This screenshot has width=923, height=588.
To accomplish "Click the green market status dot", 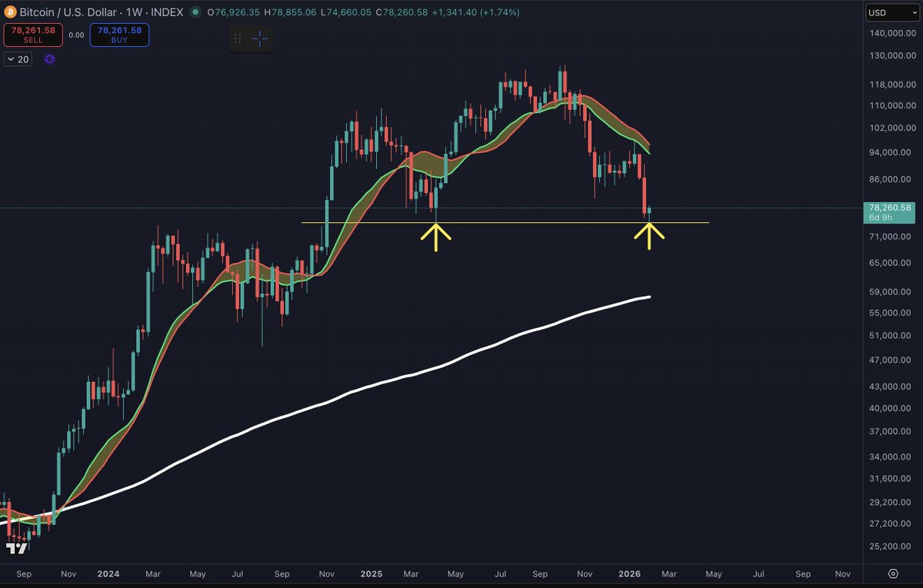I will pos(195,12).
